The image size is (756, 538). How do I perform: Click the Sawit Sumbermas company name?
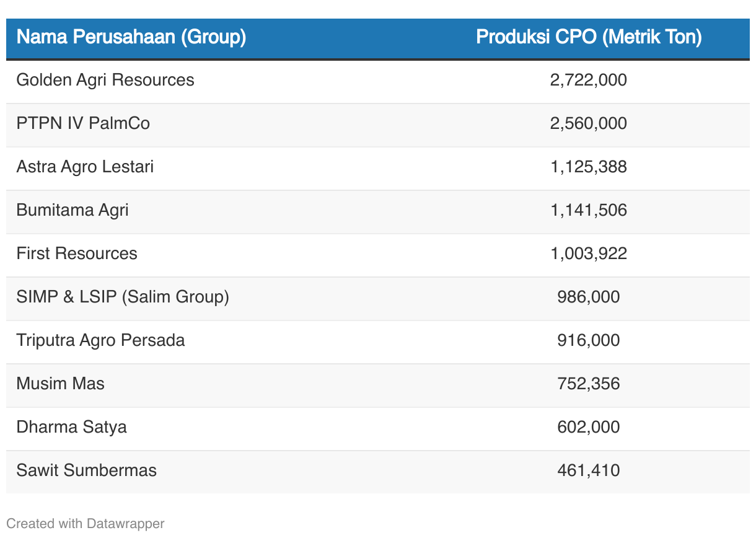click(x=87, y=470)
